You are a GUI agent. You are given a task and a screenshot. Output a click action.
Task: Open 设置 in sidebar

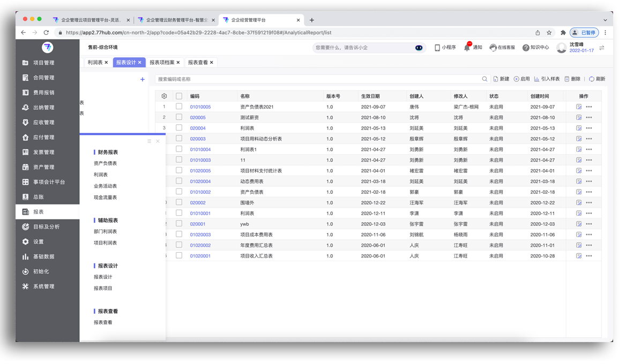pyautogui.click(x=39, y=241)
